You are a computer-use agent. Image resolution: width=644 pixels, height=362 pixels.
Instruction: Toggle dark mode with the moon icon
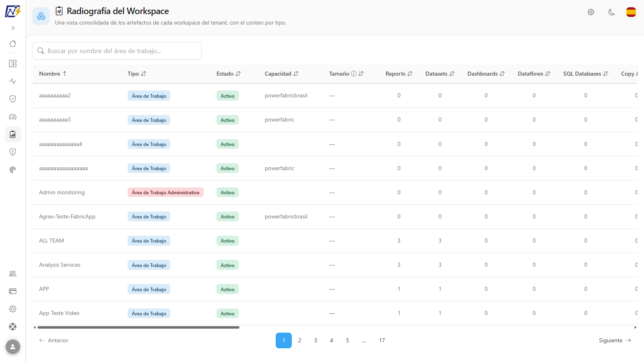click(x=611, y=12)
